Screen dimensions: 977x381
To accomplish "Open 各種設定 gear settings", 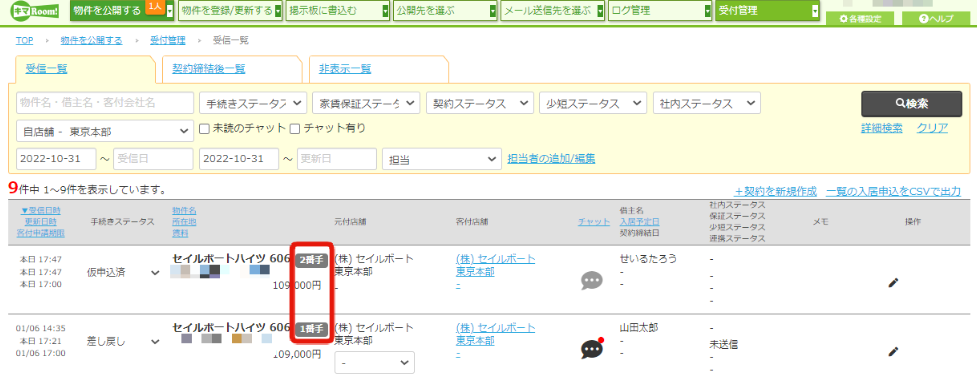I will 860,19.
